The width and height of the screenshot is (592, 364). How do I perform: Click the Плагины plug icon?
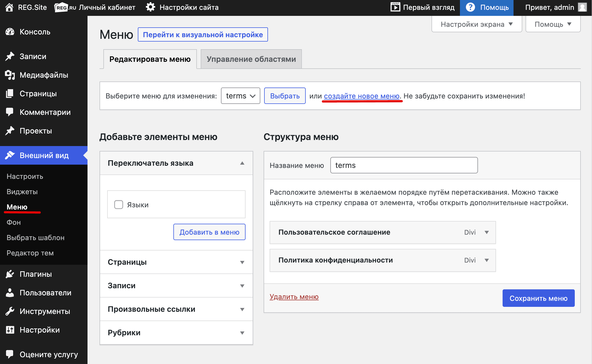10,274
